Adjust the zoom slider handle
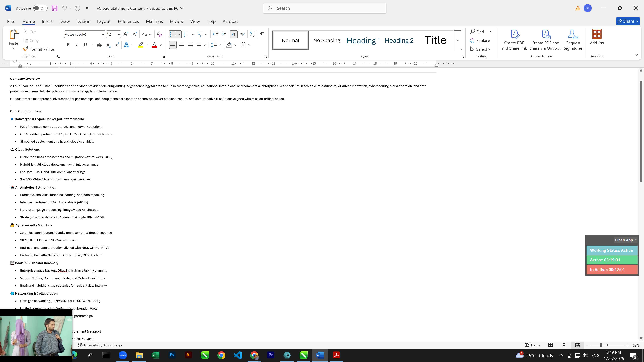The height and width of the screenshot is (362, 644). (x=601, y=345)
